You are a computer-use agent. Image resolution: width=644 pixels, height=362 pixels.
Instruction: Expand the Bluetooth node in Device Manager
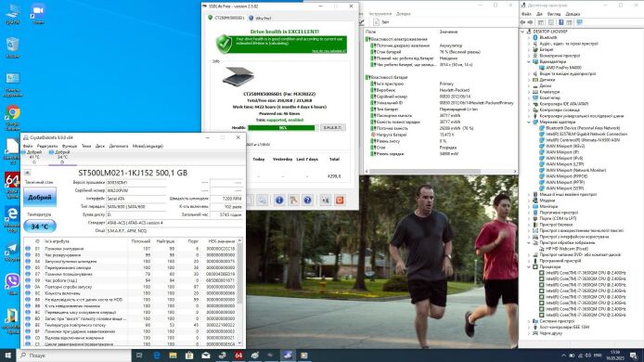(x=529, y=37)
